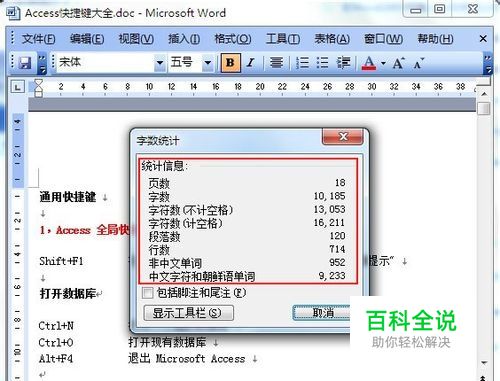Close the document with menu bar X
The width and height of the screenshot is (500, 381).
(483, 39)
